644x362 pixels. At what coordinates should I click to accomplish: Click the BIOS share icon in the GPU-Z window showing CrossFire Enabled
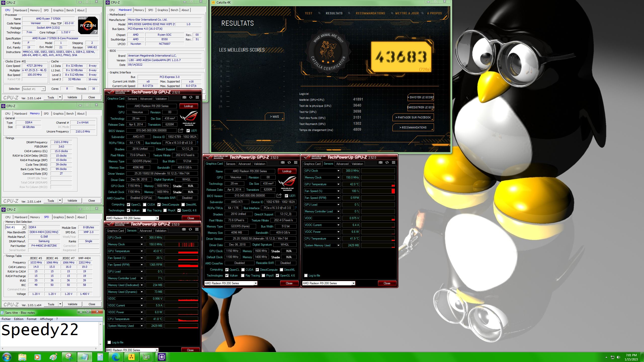[181, 130]
